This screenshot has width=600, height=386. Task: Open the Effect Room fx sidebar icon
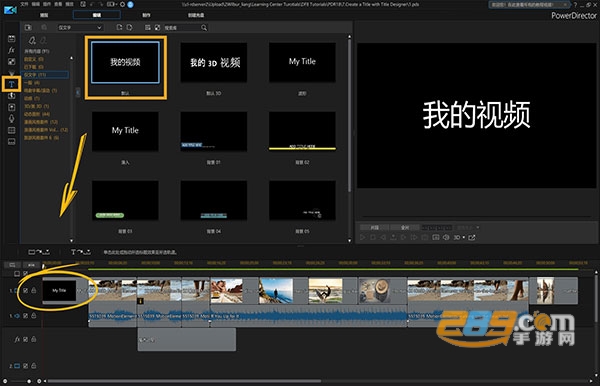(11, 50)
